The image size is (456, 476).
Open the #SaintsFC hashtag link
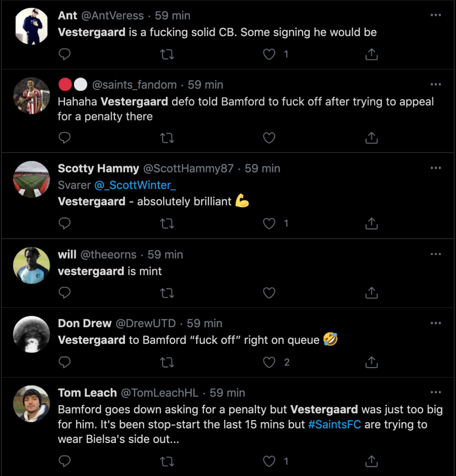point(334,424)
